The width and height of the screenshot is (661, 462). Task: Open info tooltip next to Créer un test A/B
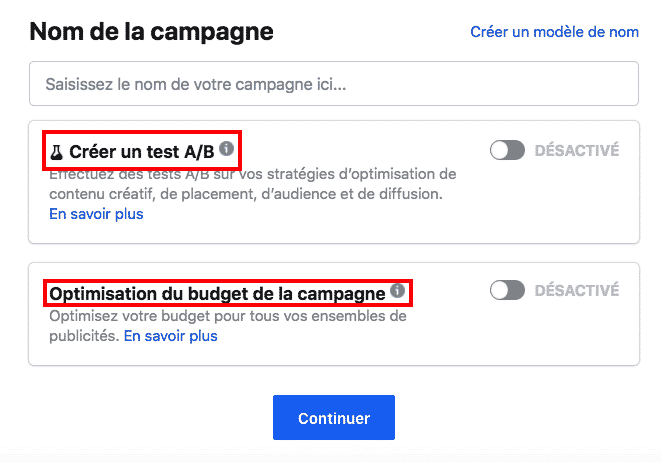(x=226, y=148)
